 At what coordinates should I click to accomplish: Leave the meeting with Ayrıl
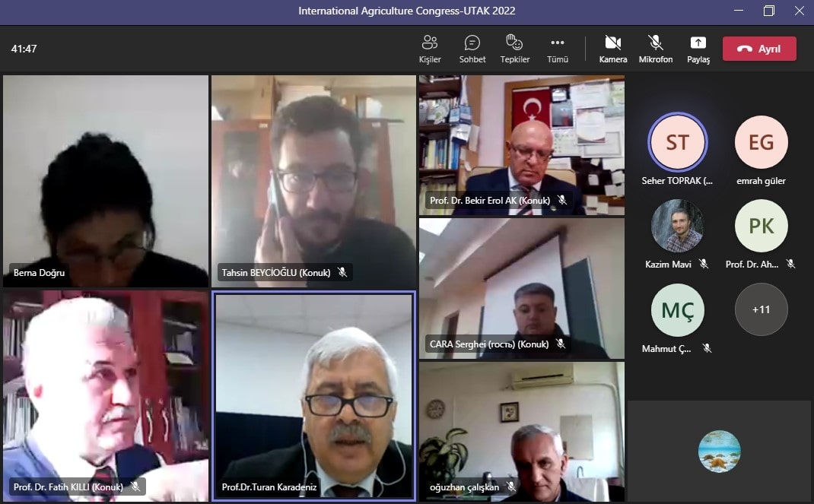pos(759,49)
